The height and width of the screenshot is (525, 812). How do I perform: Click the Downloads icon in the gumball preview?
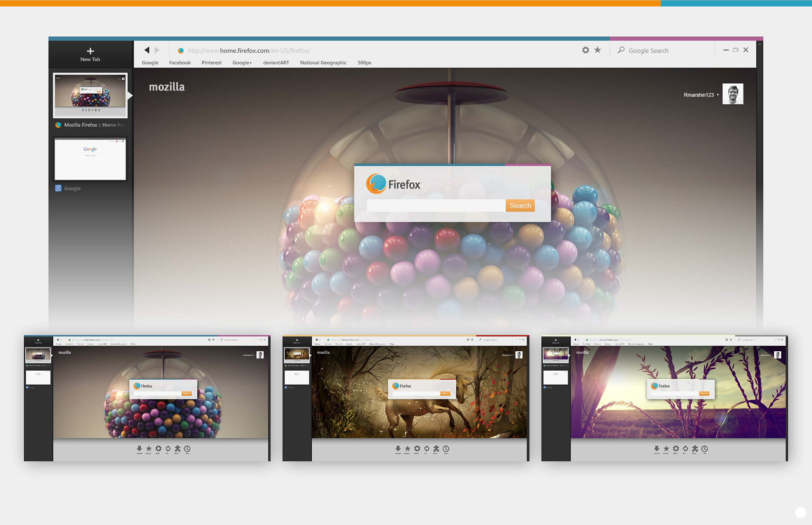point(139,448)
